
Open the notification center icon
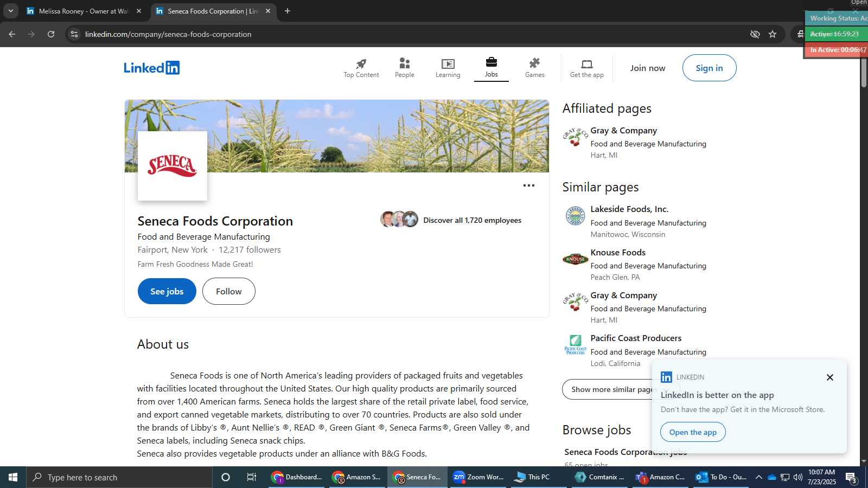click(x=851, y=478)
